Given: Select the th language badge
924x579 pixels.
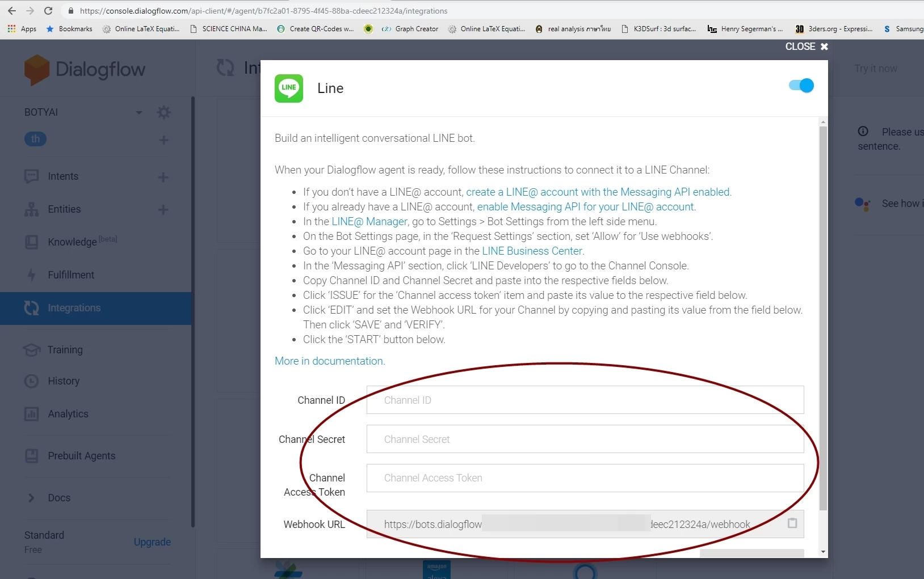Looking at the screenshot, I should [35, 139].
